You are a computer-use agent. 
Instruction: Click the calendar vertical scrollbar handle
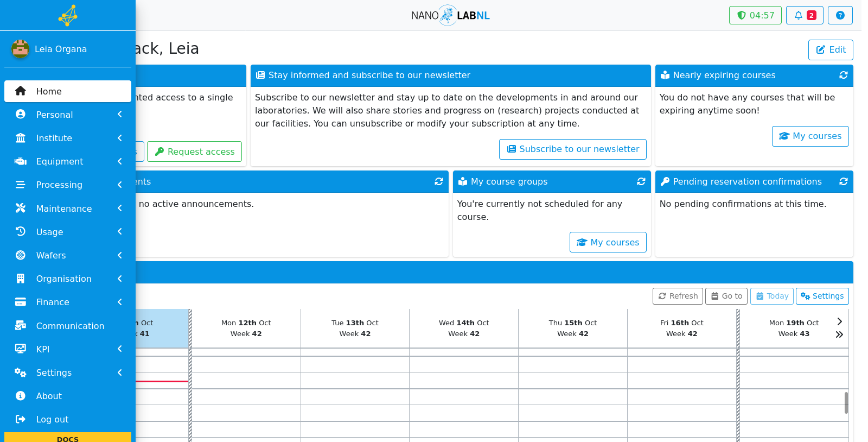point(846,403)
